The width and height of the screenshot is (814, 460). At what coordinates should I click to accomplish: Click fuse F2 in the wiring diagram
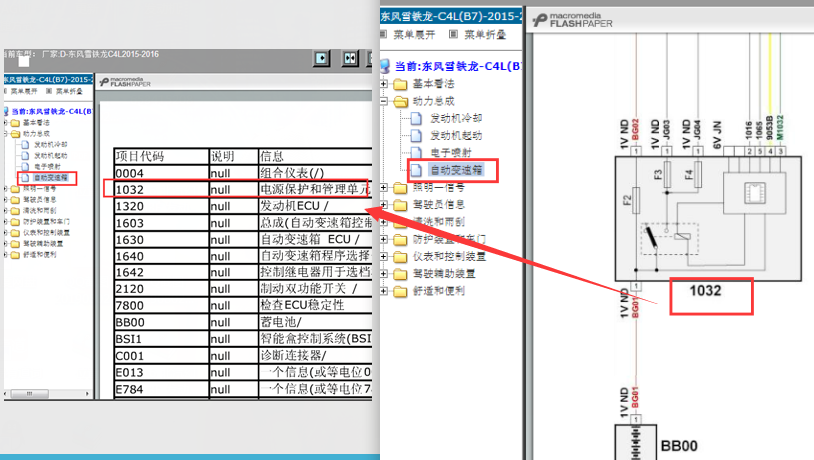click(x=636, y=200)
